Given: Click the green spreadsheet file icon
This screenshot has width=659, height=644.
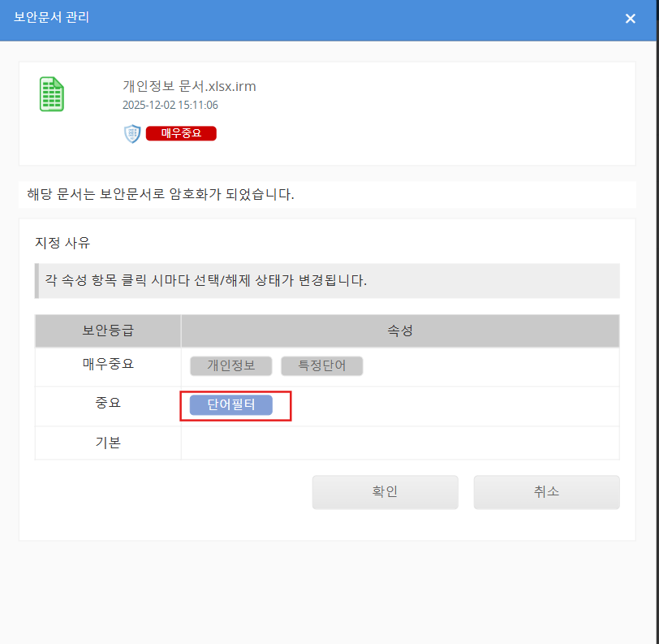Looking at the screenshot, I should 52,94.
